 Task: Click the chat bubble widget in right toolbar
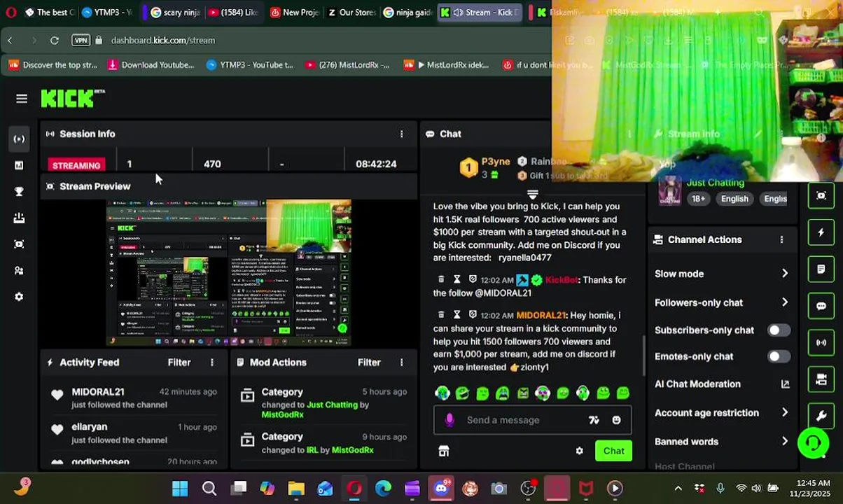coord(821,306)
